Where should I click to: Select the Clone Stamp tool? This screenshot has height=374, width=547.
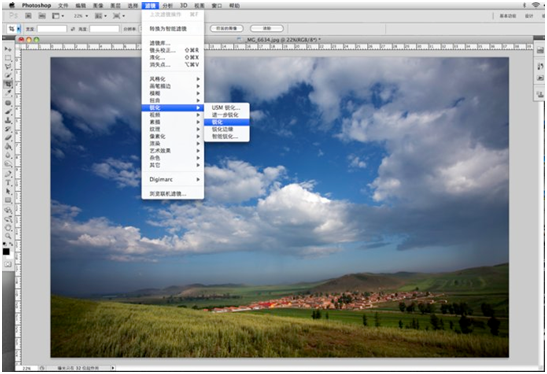click(8, 120)
